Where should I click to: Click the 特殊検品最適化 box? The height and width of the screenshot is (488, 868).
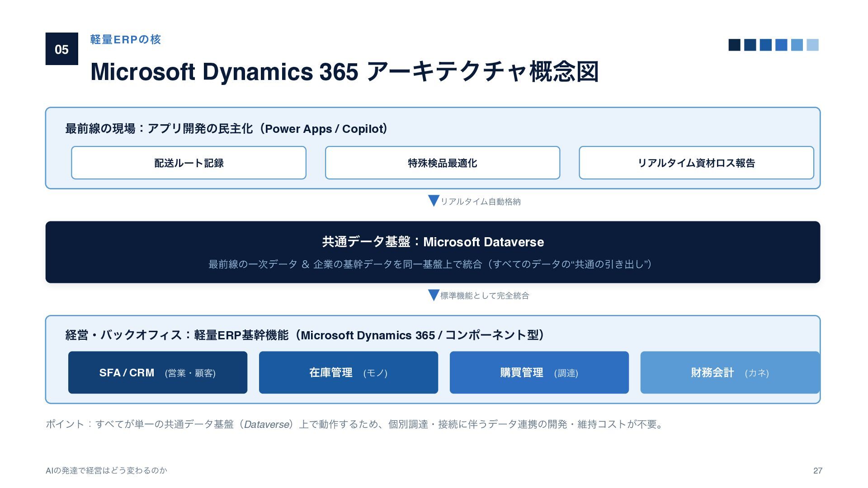click(443, 163)
